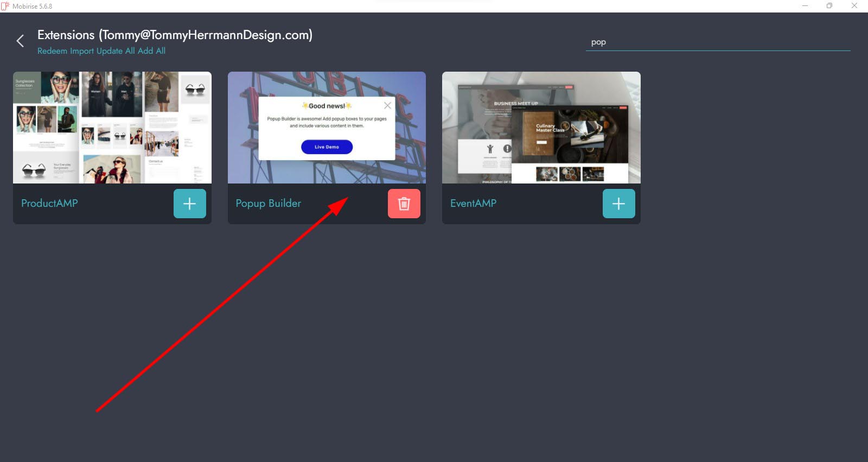This screenshot has width=868, height=462.
Task: Go back using the left arrow
Action: point(20,41)
